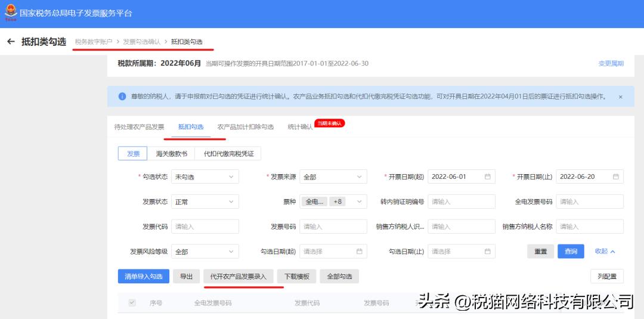Screen dimensions: 644x319
Task: Select the 代扣代缴完税凭证 sub-tab
Action: (x=228, y=154)
